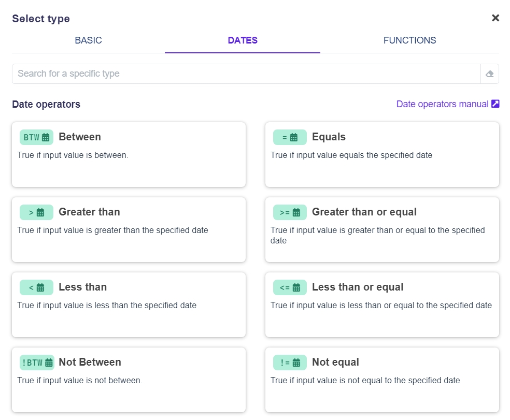
Task: Click the external link icon beside manual
Action: 495,104
